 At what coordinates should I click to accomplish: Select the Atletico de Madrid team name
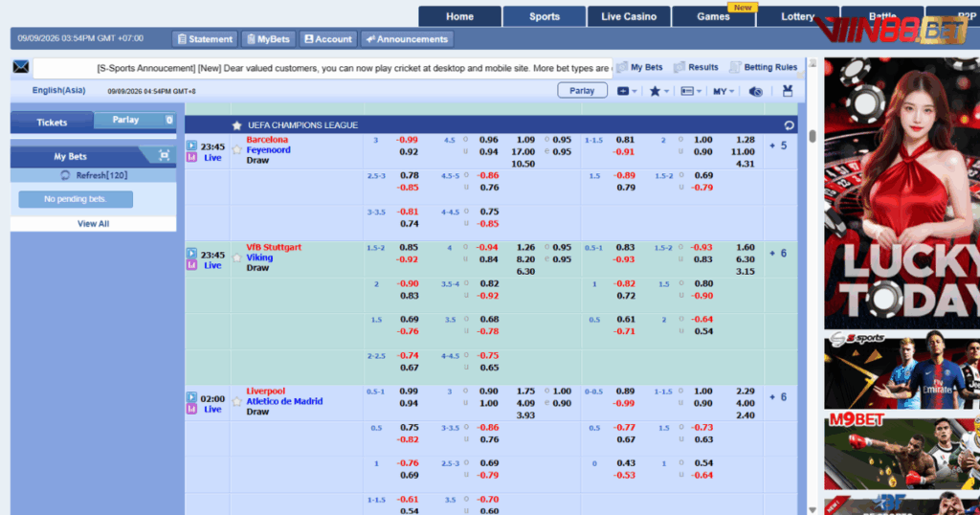pyautogui.click(x=284, y=401)
